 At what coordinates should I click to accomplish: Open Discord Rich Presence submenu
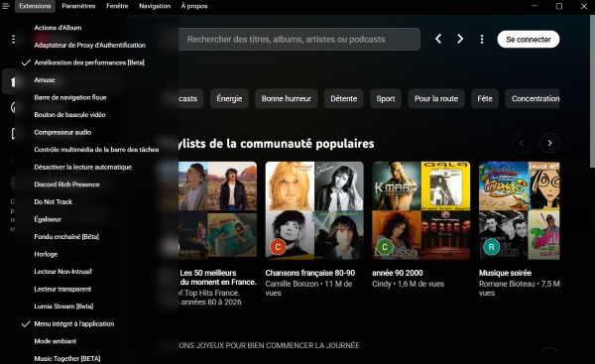pyautogui.click(x=66, y=184)
